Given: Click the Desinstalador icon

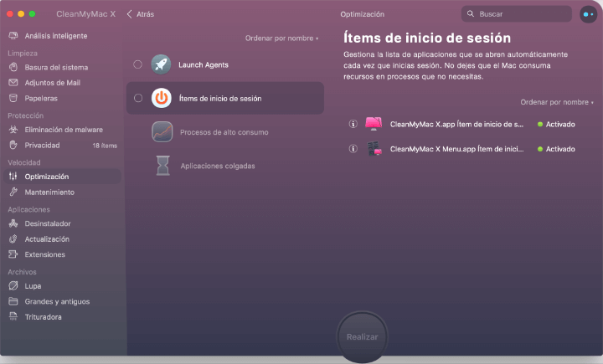Looking at the screenshot, I should pyautogui.click(x=13, y=223).
